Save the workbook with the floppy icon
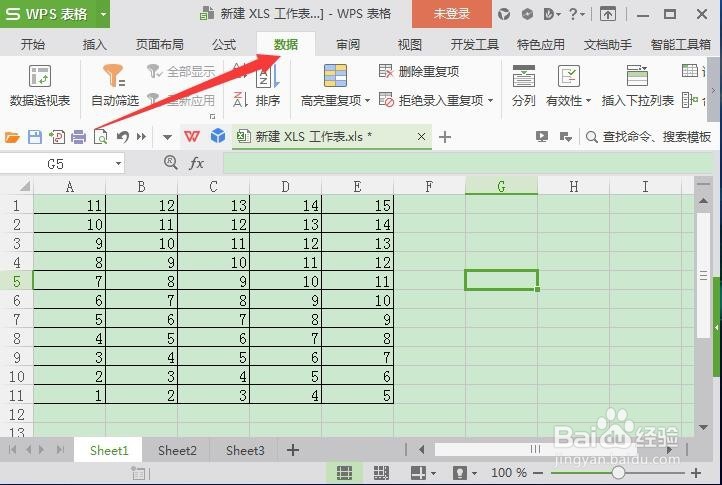Image resolution: width=722 pixels, height=485 pixels. click(x=35, y=137)
